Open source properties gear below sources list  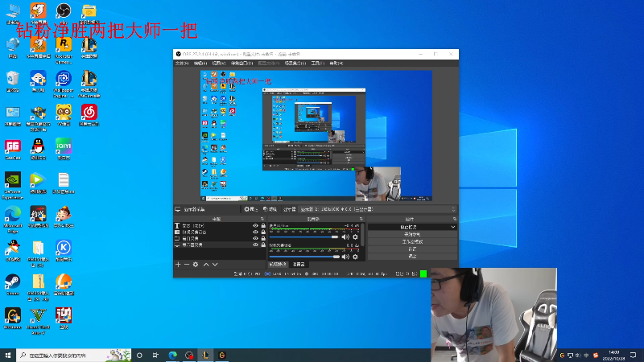196,265
